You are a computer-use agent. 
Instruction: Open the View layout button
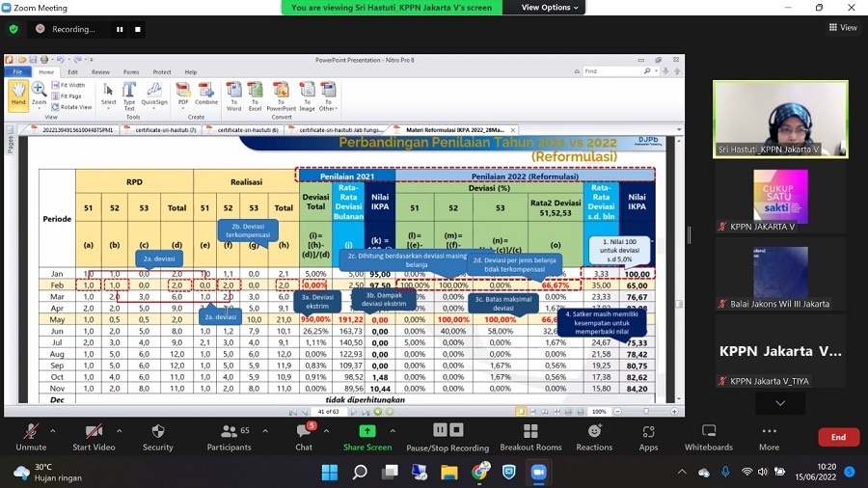click(843, 28)
